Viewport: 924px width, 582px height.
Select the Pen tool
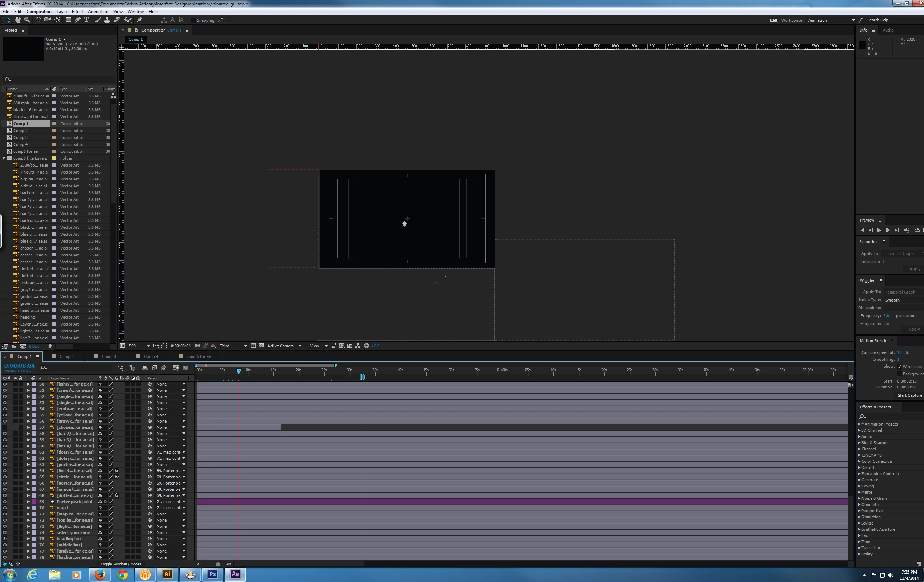click(77, 20)
